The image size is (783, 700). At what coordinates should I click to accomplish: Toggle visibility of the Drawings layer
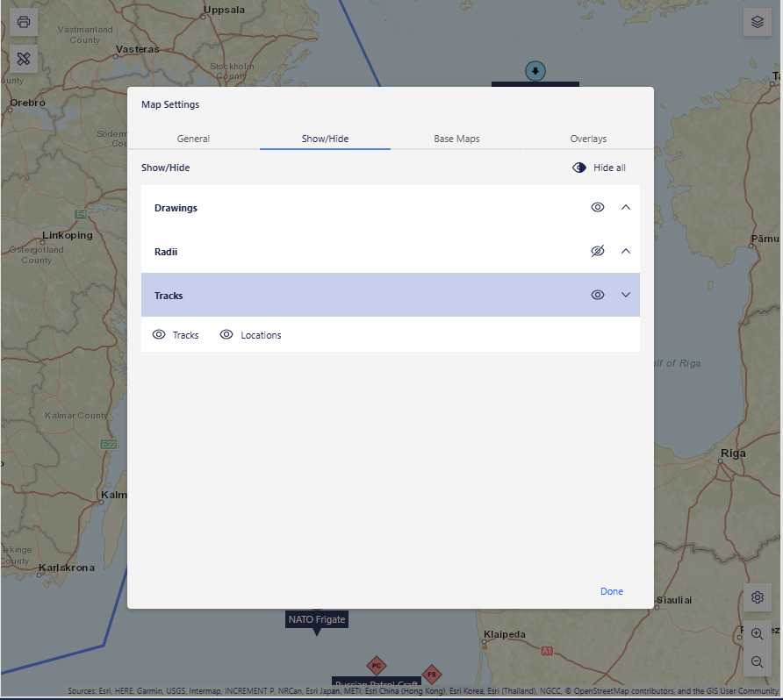coord(598,207)
